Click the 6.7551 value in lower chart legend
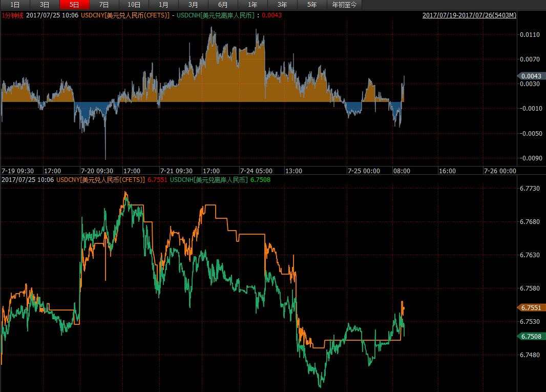 [157, 180]
